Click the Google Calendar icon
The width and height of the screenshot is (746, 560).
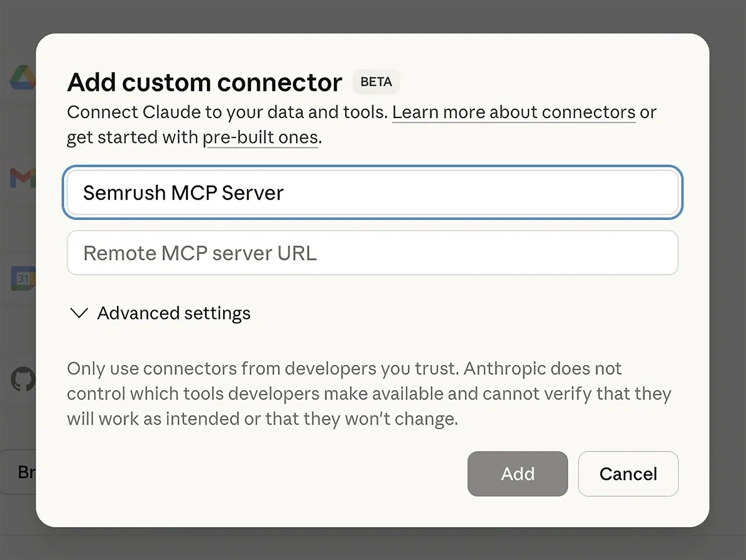tap(22, 278)
